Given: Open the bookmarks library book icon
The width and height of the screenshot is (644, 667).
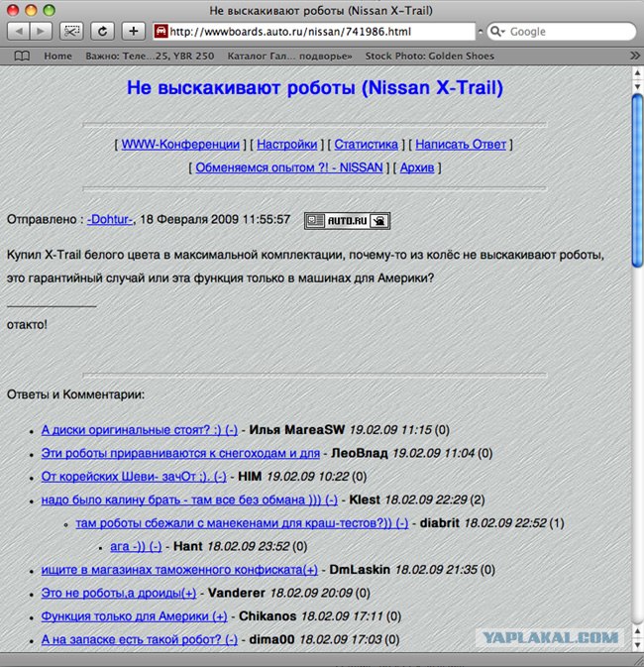Looking at the screenshot, I should [22, 56].
